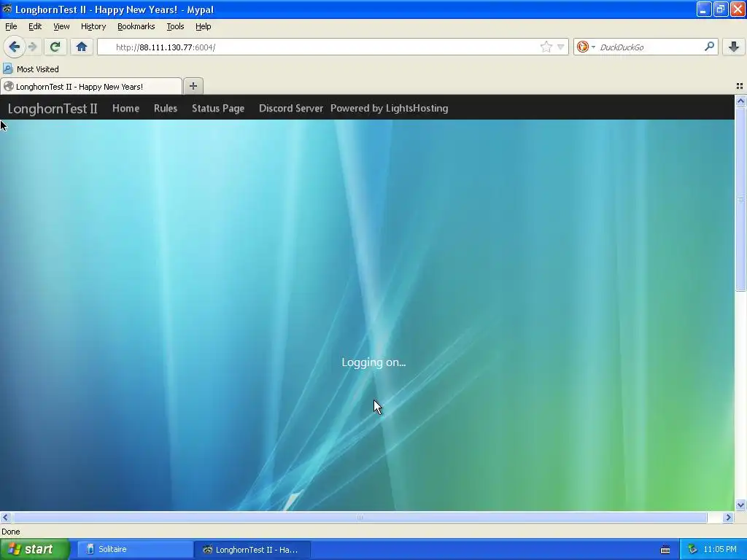Open the Help menu
The height and width of the screenshot is (560, 747).
203,26
